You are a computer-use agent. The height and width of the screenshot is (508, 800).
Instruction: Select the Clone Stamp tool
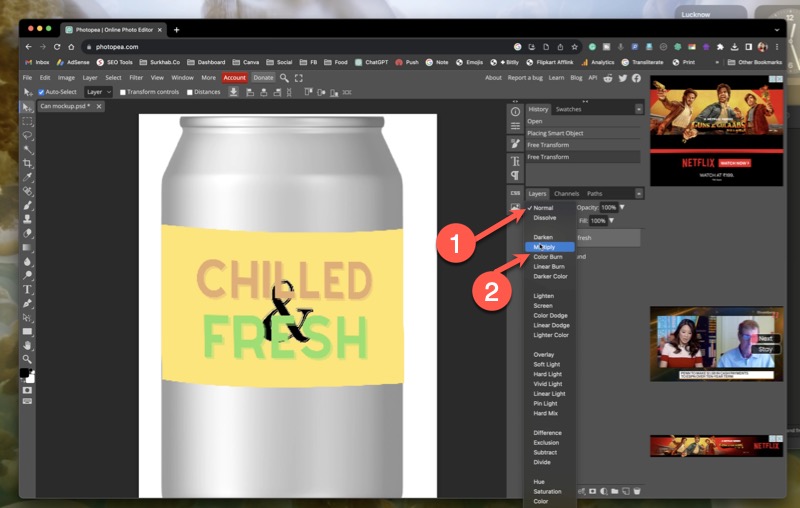point(28,219)
